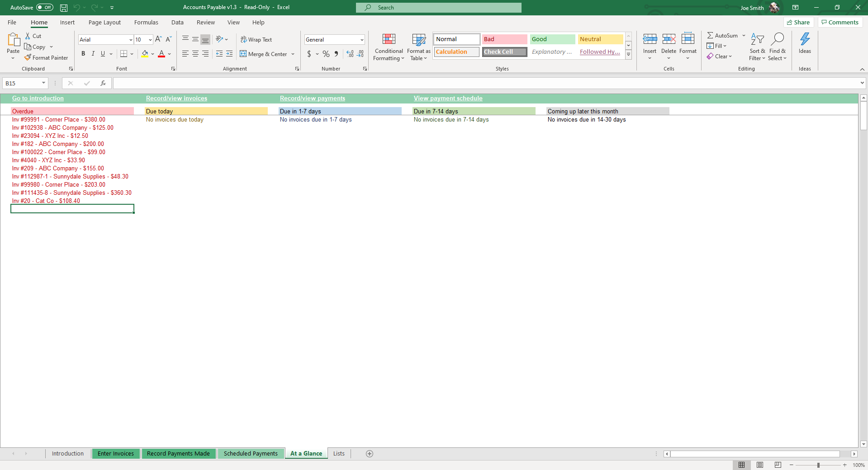Open the Formulas ribbon tab
Viewport: 868px width, 470px height.
(x=146, y=23)
